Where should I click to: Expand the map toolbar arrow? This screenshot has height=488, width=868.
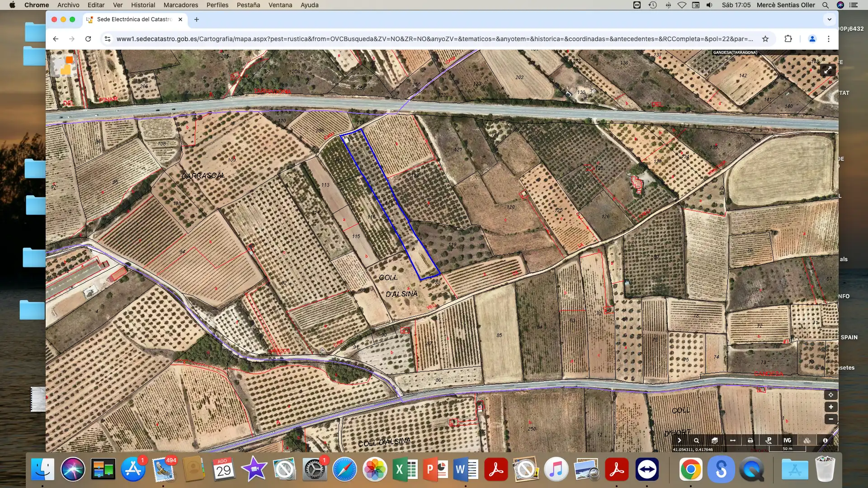[x=679, y=441]
